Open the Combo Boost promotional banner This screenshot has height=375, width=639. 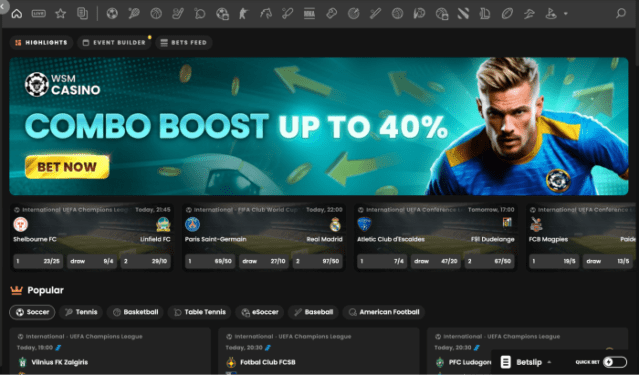click(319, 126)
